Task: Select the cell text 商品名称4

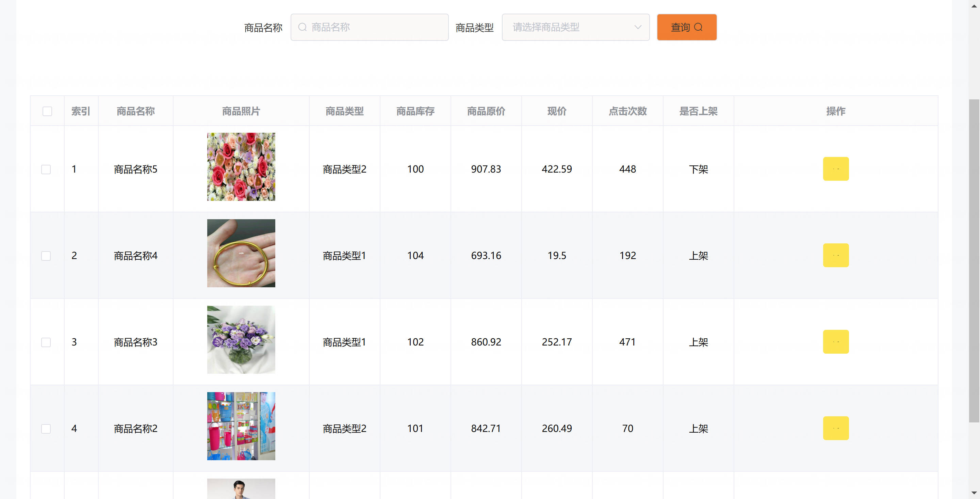Action: (135, 255)
